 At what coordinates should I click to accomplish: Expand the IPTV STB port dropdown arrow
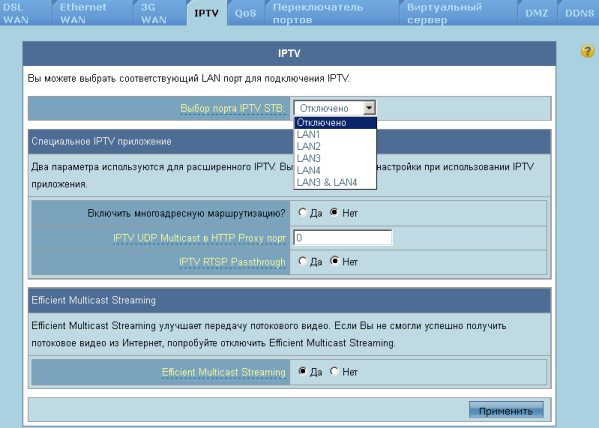369,108
